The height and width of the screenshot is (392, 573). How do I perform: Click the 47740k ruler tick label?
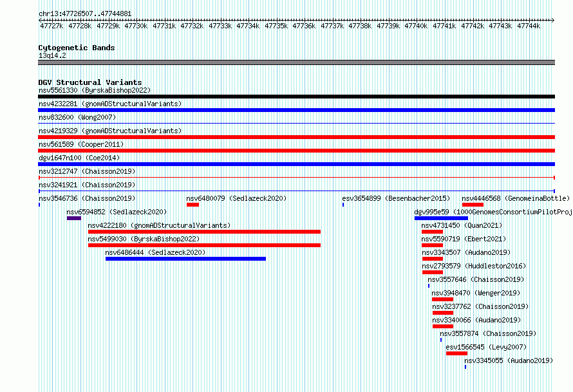tap(416, 26)
